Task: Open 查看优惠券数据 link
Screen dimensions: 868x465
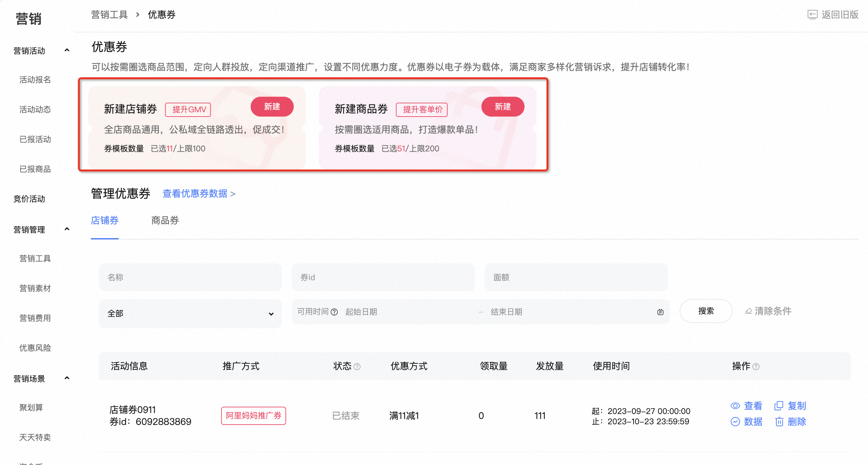Action: click(199, 194)
